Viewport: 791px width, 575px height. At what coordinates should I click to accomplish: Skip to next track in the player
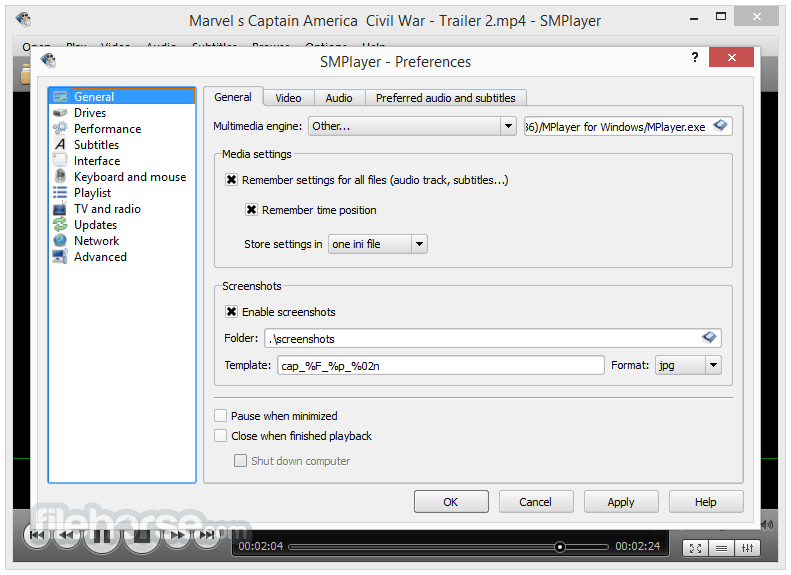[x=207, y=535]
